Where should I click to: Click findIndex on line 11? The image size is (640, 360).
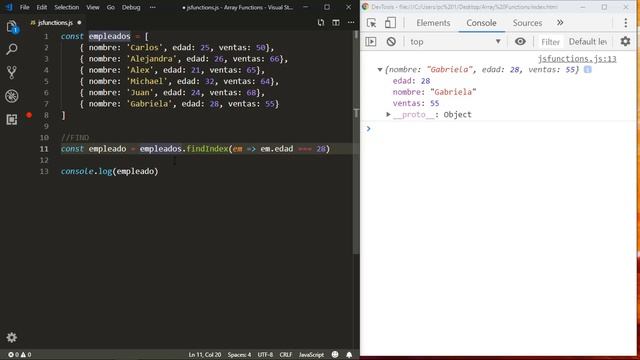pos(207,149)
